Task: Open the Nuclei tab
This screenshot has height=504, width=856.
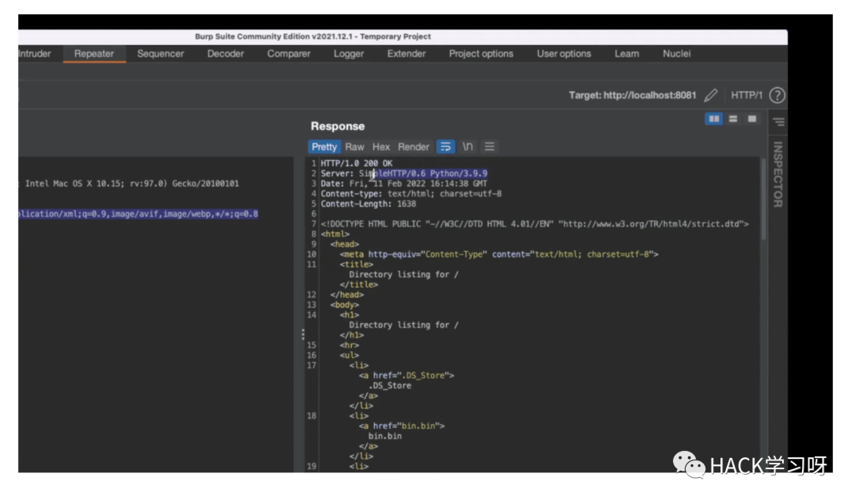Action: [x=676, y=54]
